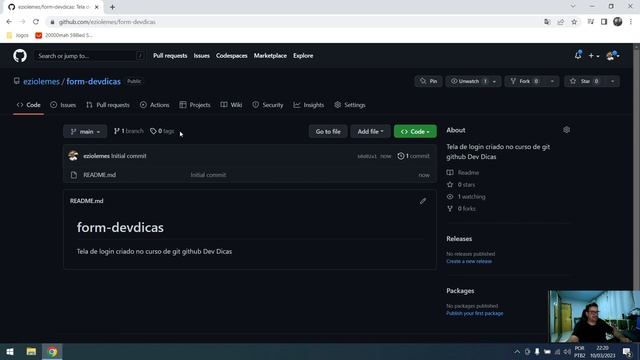Screen dimensions: 640x360
Task: Open Windows Start menu
Action: pyautogui.click(x=10, y=351)
